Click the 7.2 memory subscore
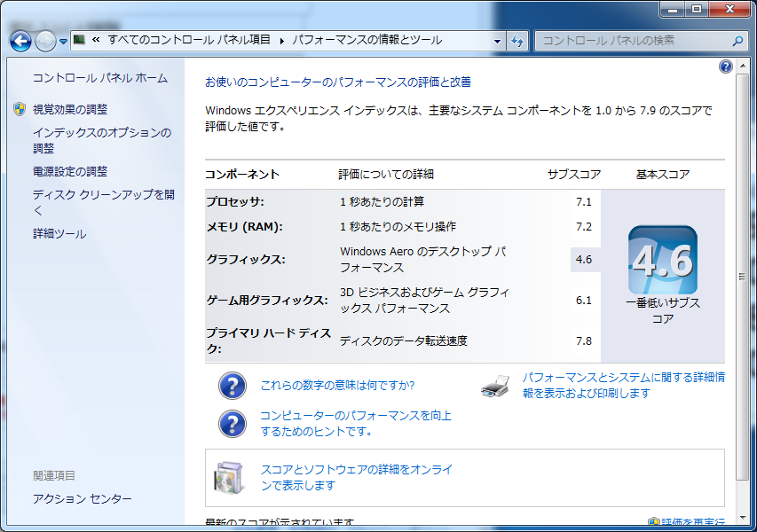Image resolution: width=757 pixels, height=532 pixels. click(584, 227)
